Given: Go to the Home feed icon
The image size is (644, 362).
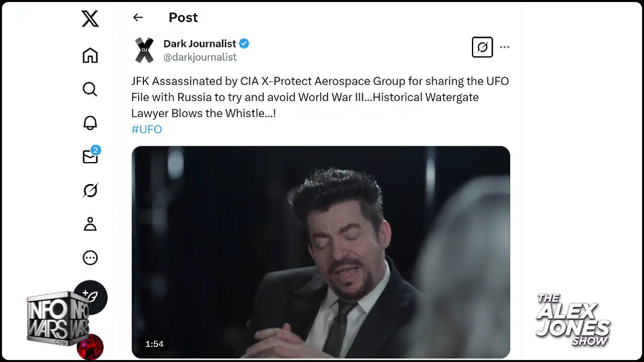Looking at the screenshot, I should (90, 55).
